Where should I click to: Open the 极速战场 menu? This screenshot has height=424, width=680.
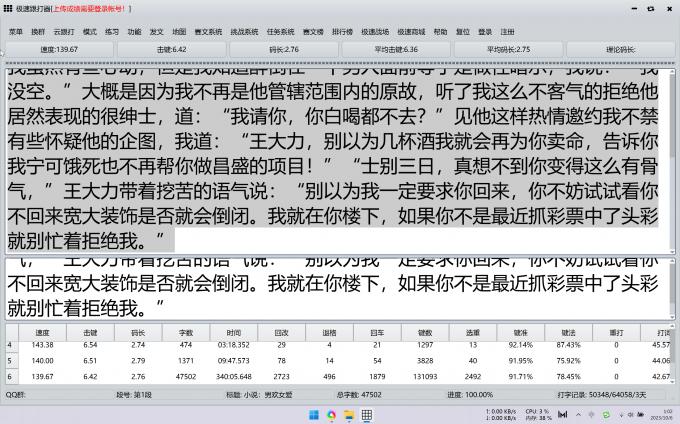[375, 32]
